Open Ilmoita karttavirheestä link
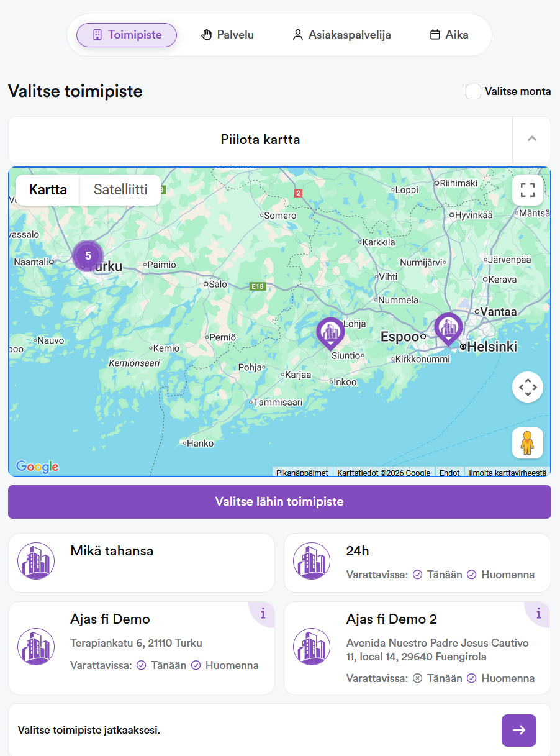 click(507, 473)
